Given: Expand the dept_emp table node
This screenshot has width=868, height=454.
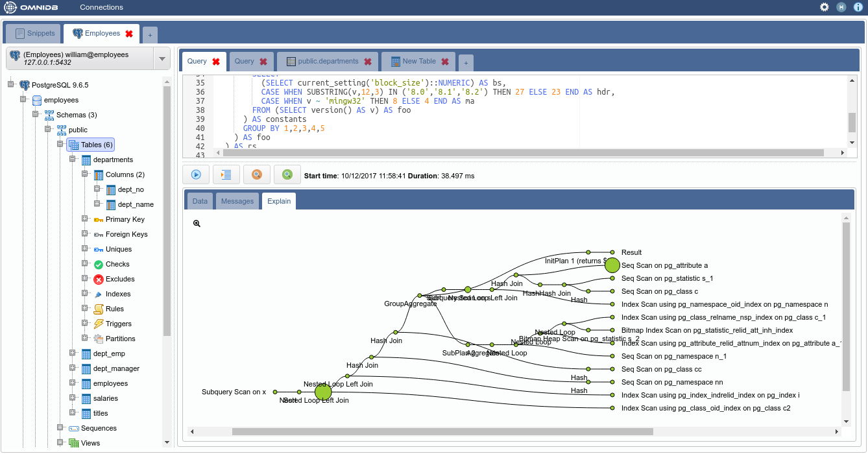Looking at the screenshot, I should [x=72, y=353].
